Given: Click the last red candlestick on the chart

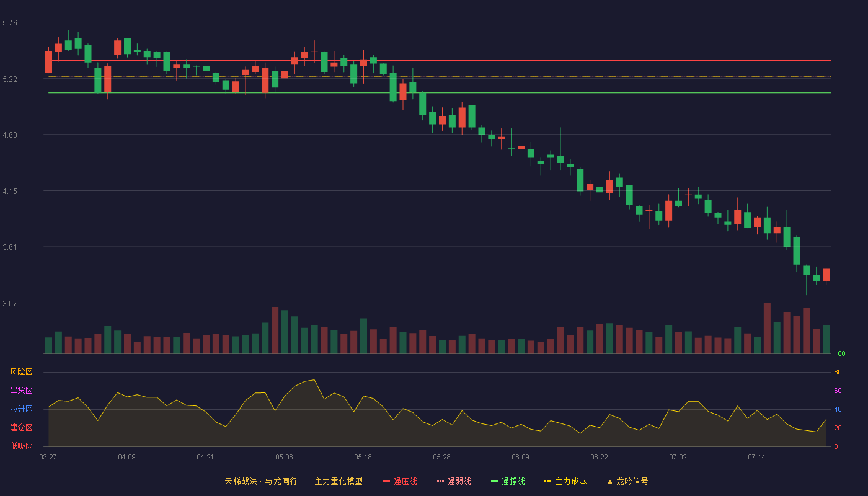Looking at the screenshot, I should 826,275.
